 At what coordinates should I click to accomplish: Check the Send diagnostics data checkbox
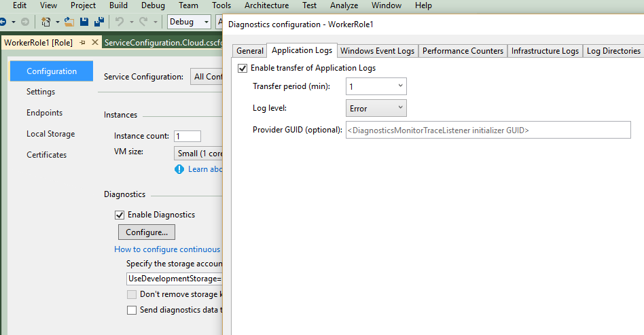[132, 310]
